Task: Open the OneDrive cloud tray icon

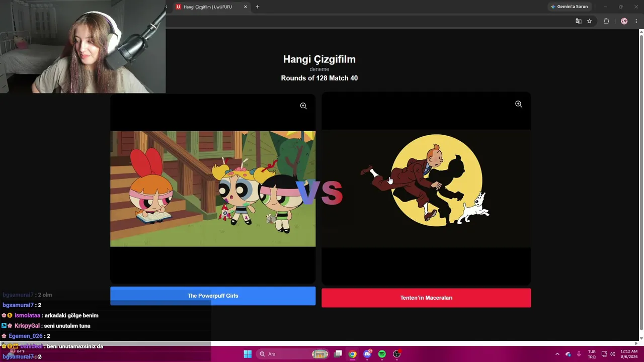Action: (x=568, y=354)
